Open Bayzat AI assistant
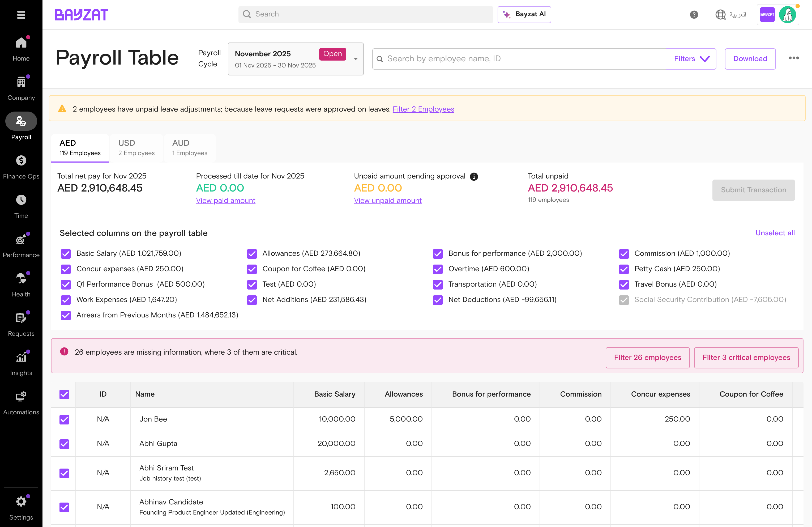The width and height of the screenshot is (812, 527). click(524, 14)
